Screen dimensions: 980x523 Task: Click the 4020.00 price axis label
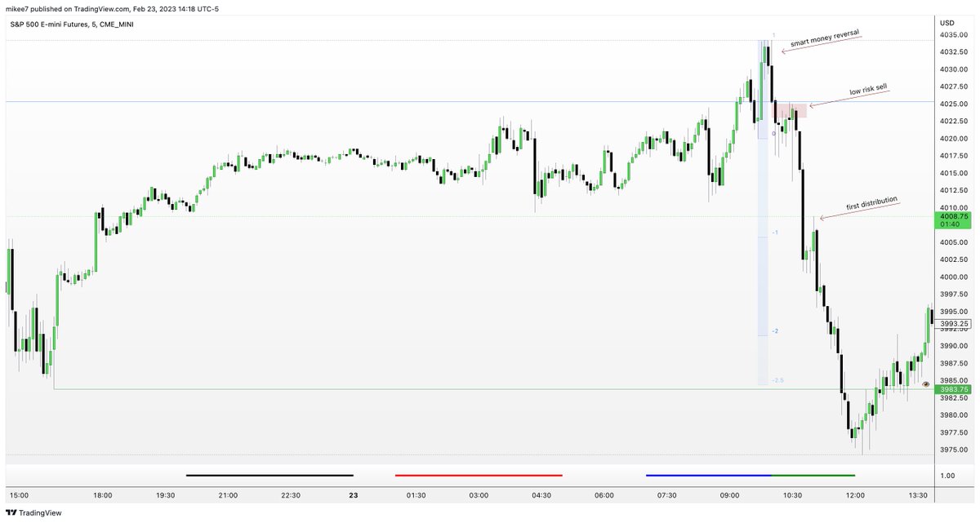[x=953, y=139]
